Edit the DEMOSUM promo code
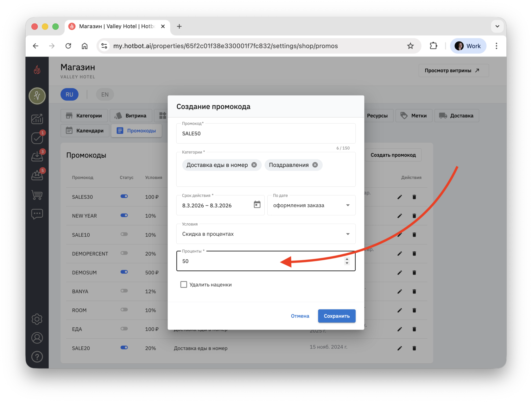This screenshot has height=402, width=532. 400,273
